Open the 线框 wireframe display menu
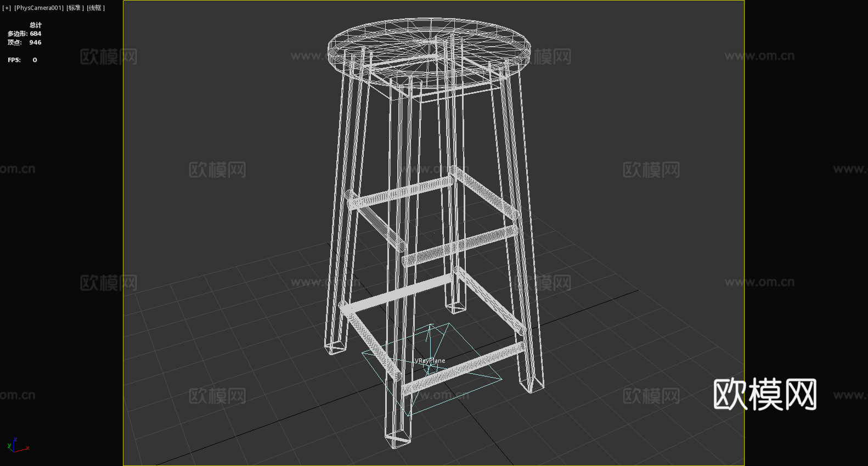The height and width of the screenshot is (466, 868). [x=95, y=8]
